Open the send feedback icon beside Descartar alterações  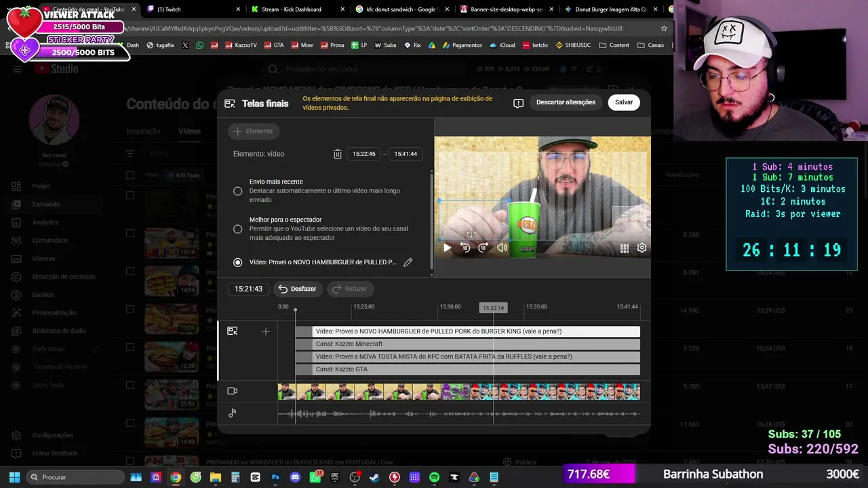click(518, 103)
